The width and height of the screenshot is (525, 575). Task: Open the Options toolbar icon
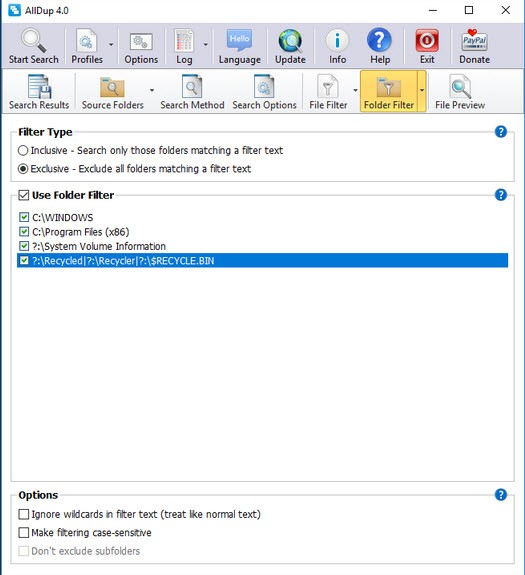click(x=141, y=41)
